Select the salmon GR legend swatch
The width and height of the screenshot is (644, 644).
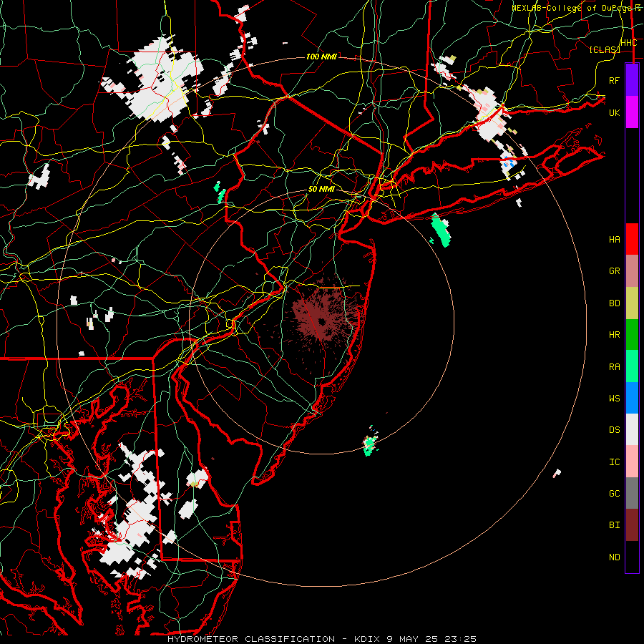632,271
